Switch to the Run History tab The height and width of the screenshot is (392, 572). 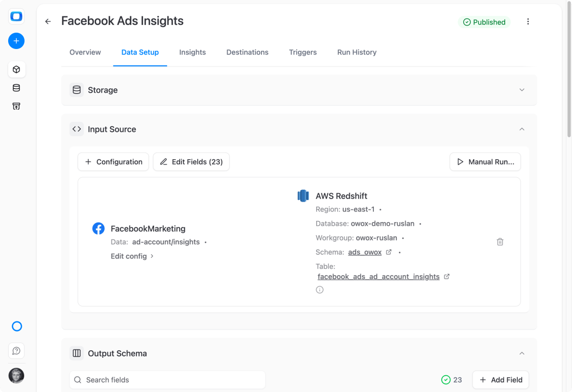click(x=357, y=52)
